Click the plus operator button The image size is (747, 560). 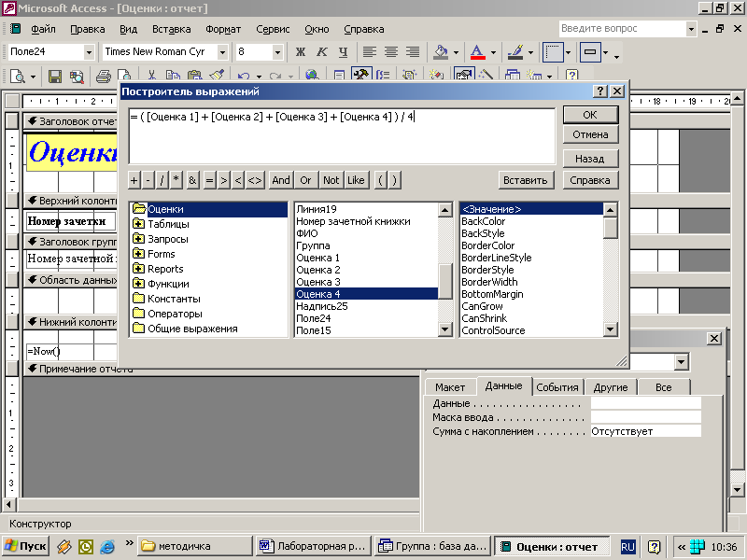point(134,180)
